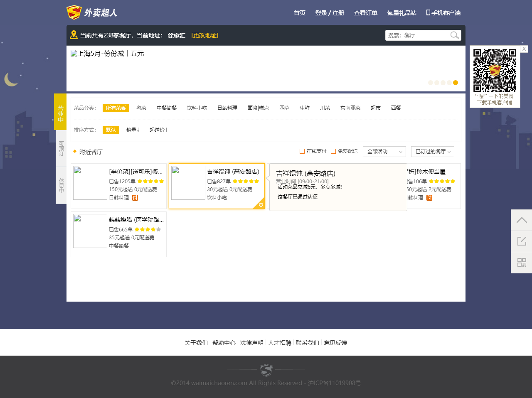The image size is (532, 398).
Task: Filter by the 日韩料理 category
Action: [x=227, y=108]
